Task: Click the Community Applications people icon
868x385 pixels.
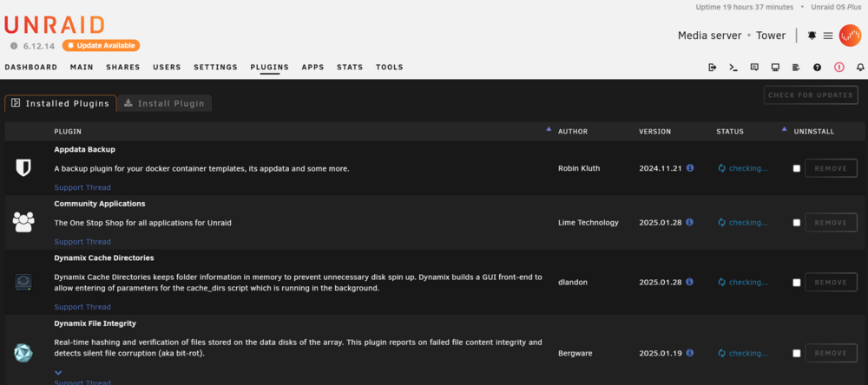Action: click(x=23, y=222)
